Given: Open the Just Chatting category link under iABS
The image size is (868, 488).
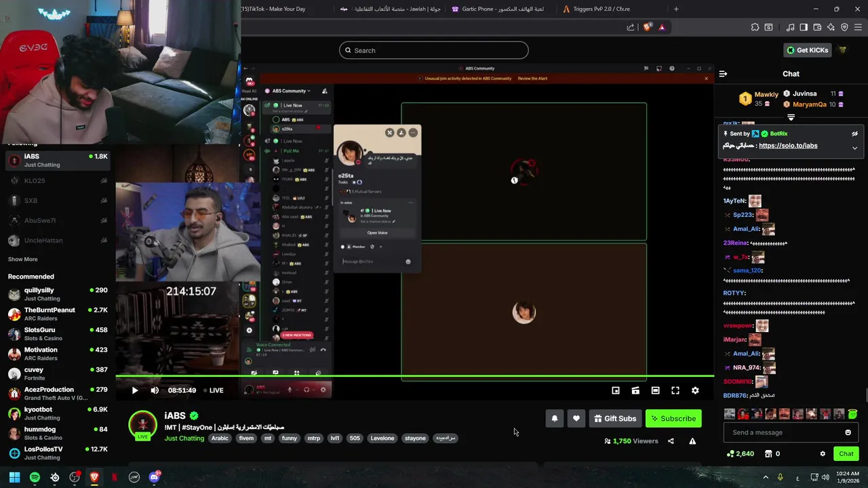Looking at the screenshot, I should pyautogui.click(x=184, y=439).
